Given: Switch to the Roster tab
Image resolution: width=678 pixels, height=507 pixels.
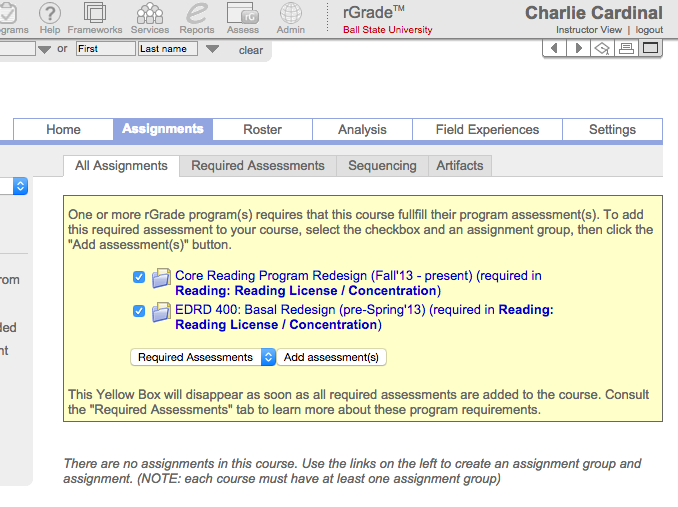Looking at the screenshot, I should tap(262, 130).
